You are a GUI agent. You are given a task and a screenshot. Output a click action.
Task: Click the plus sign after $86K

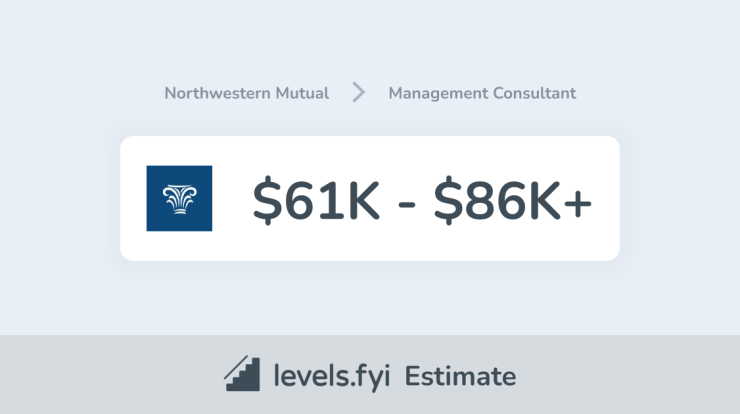578,203
